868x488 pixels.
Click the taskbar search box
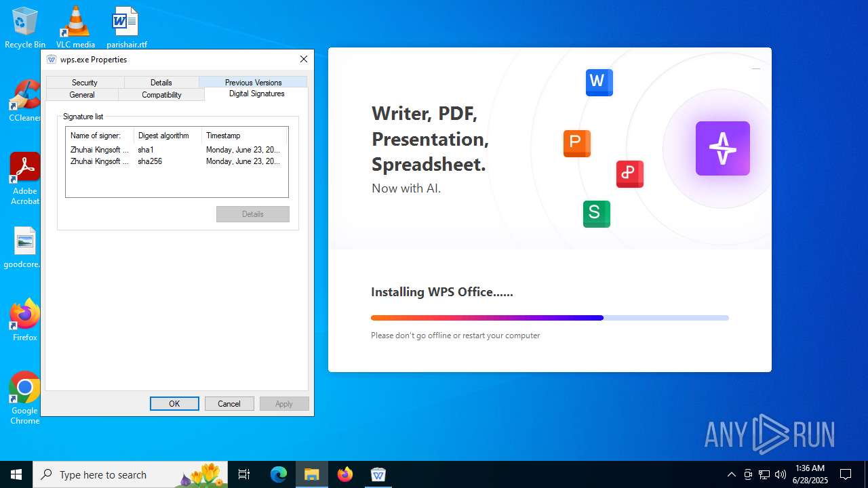tap(129, 474)
